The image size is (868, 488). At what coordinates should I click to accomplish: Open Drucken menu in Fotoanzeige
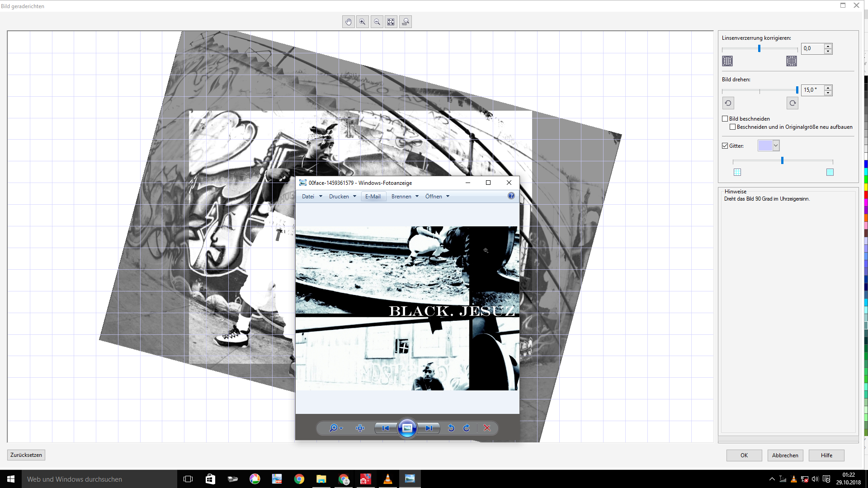click(343, 197)
